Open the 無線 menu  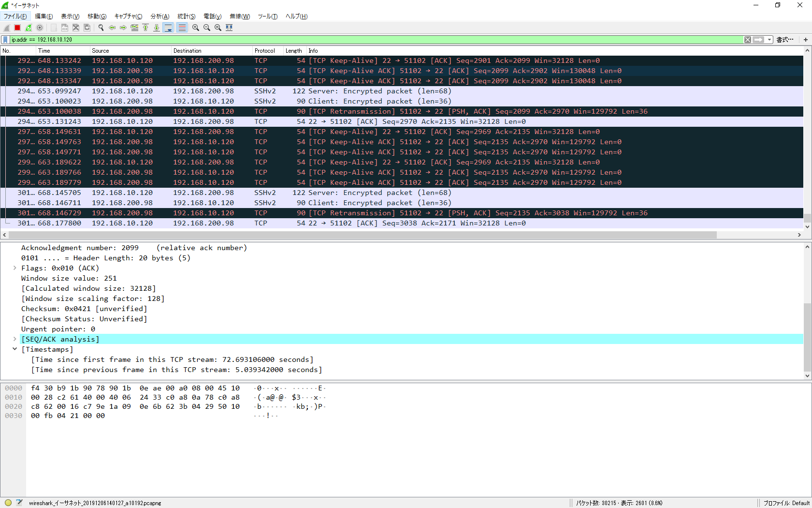pos(240,16)
